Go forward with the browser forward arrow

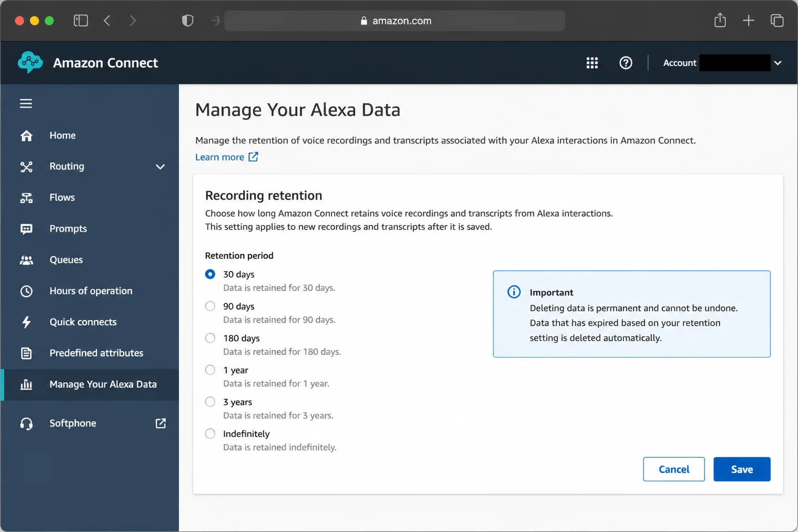tap(133, 21)
